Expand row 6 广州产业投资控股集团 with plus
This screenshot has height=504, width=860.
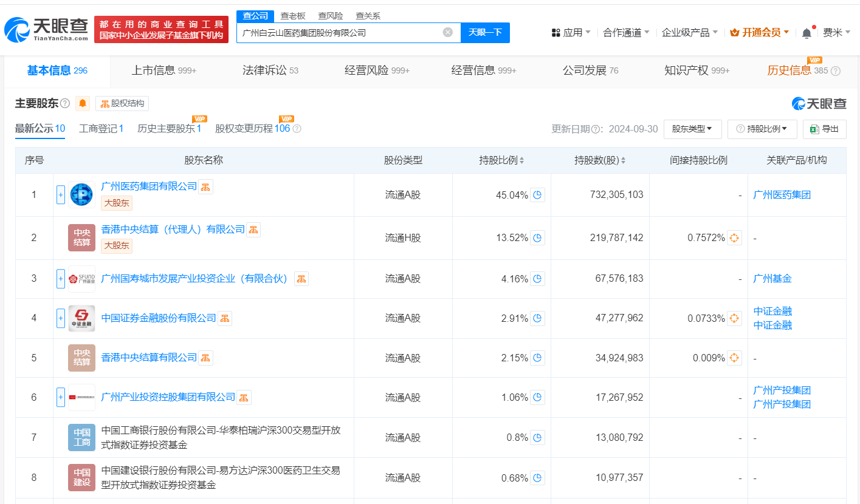click(61, 398)
